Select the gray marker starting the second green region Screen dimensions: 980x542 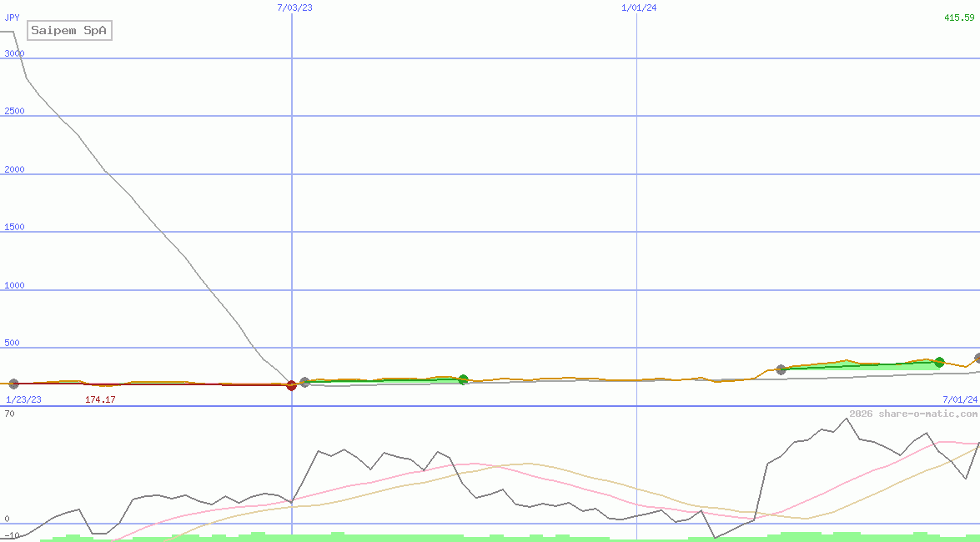[781, 369]
